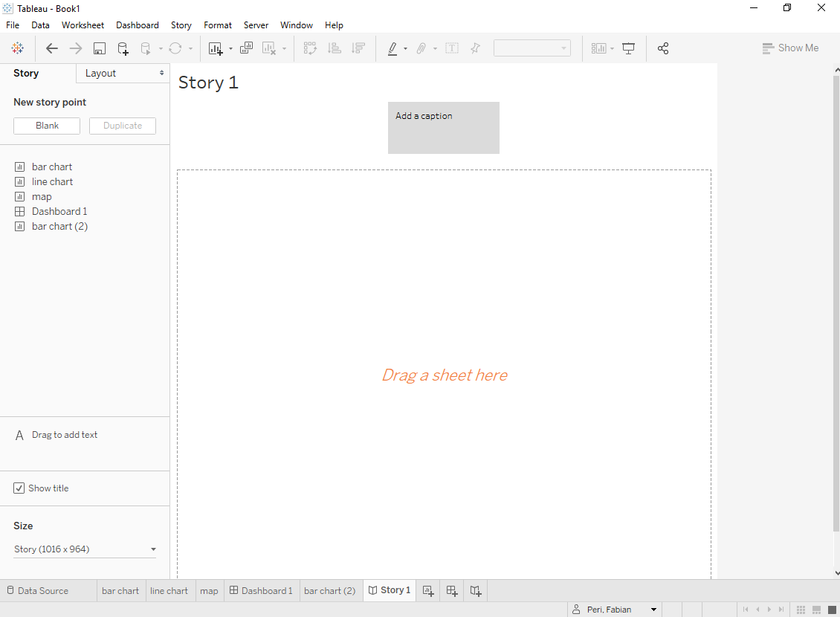Viewport: 840px width, 617px height.
Task: Click the Show Me button
Action: click(x=790, y=48)
